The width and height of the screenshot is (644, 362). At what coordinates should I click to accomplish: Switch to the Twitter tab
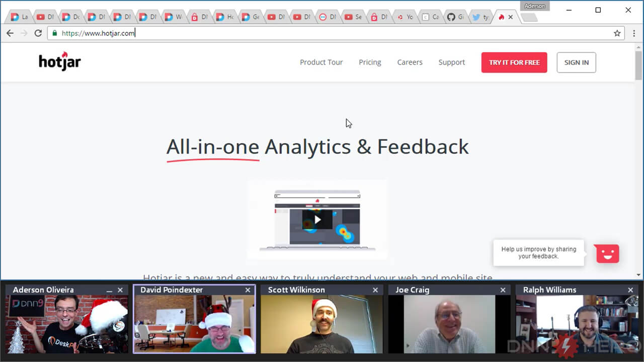(481, 17)
